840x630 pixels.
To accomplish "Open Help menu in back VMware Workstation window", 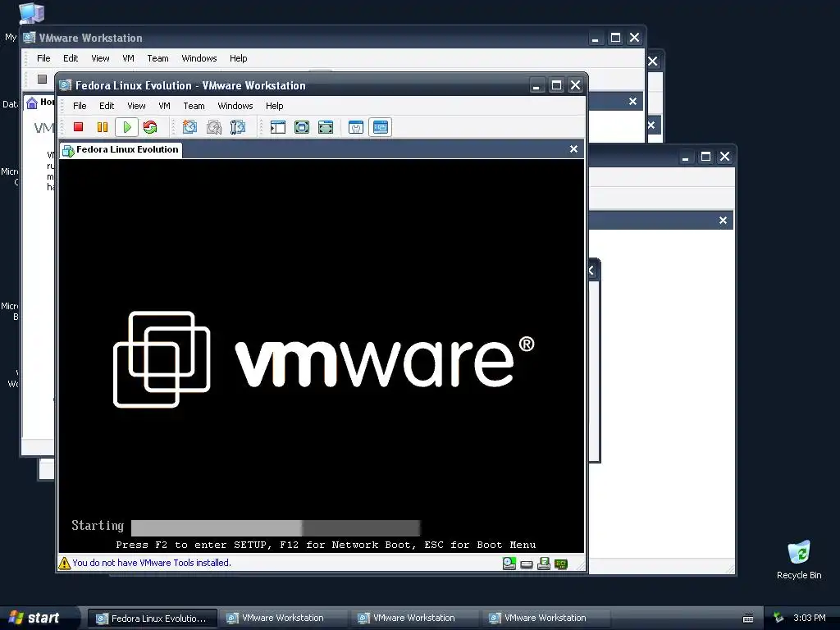I will tap(239, 58).
